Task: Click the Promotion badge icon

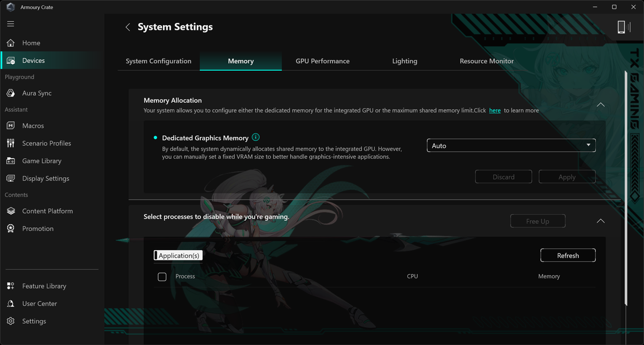Action: (x=11, y=228)
